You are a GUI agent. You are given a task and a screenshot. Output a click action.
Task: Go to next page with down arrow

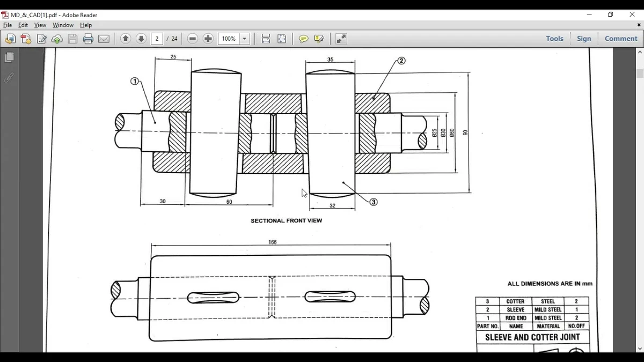pyautogui.click(x=141, y=39)
